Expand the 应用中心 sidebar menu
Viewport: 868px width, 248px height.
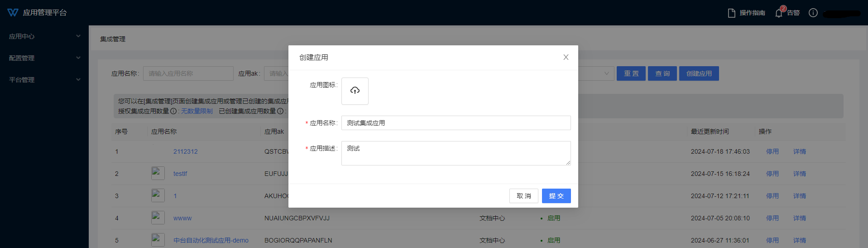pyautogui.click(x=43, y=36)
